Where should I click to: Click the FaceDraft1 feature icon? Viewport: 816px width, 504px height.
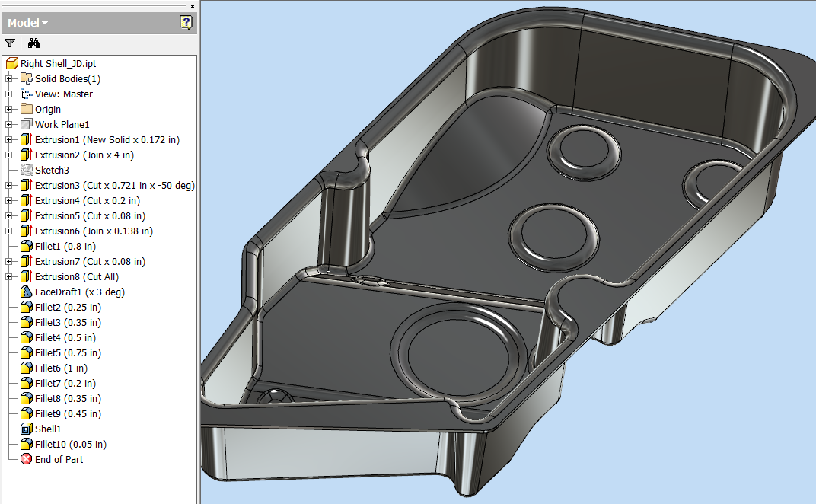pos(27,292)
